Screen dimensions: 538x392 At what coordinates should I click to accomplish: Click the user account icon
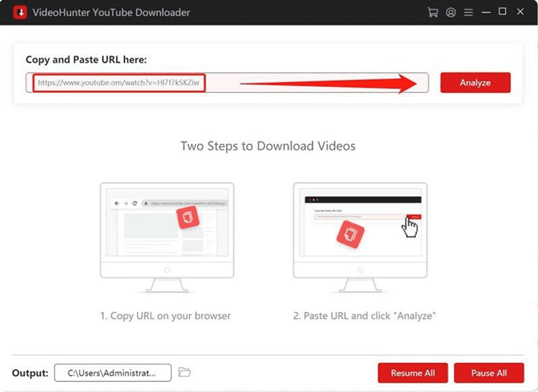[x=451, y=12]
